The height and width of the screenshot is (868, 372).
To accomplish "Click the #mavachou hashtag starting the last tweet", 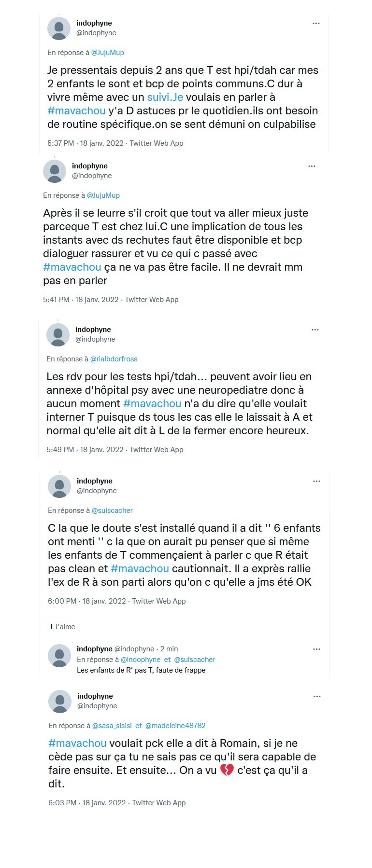I will [77, 743].
